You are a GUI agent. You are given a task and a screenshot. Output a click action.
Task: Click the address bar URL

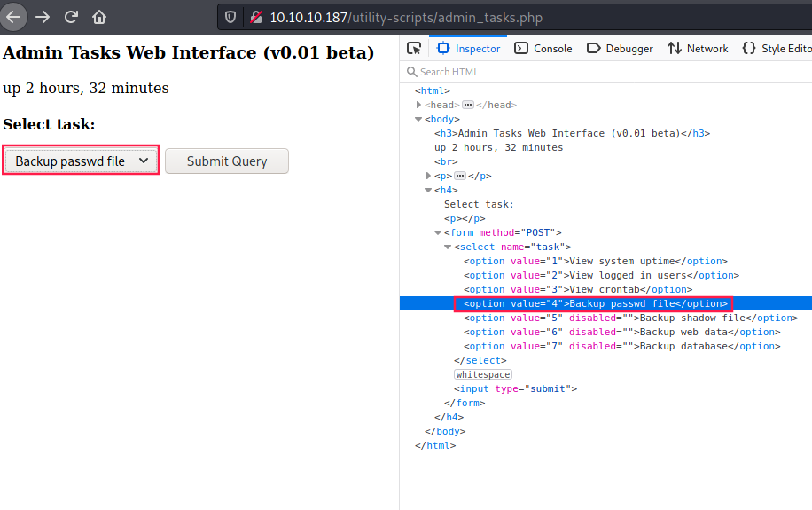pyautogui.click(x=407, y=18)
